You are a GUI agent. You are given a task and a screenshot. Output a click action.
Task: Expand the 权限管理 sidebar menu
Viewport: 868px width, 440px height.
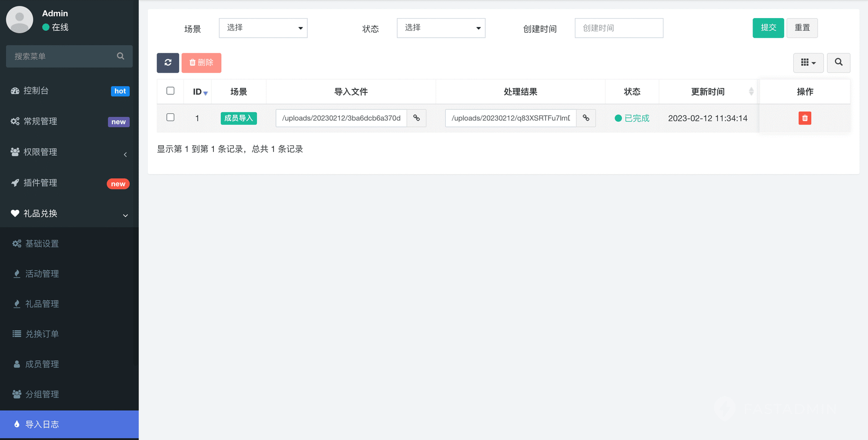pos(69,152)
